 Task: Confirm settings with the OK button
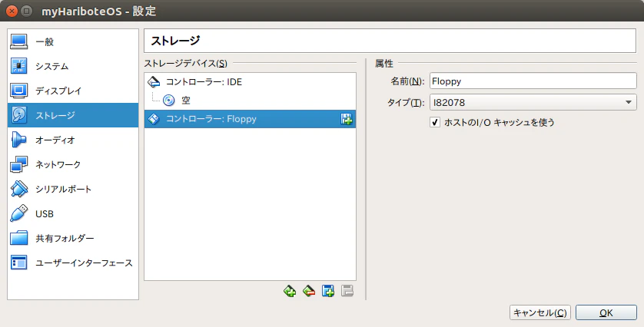click(x=606, y=313)
